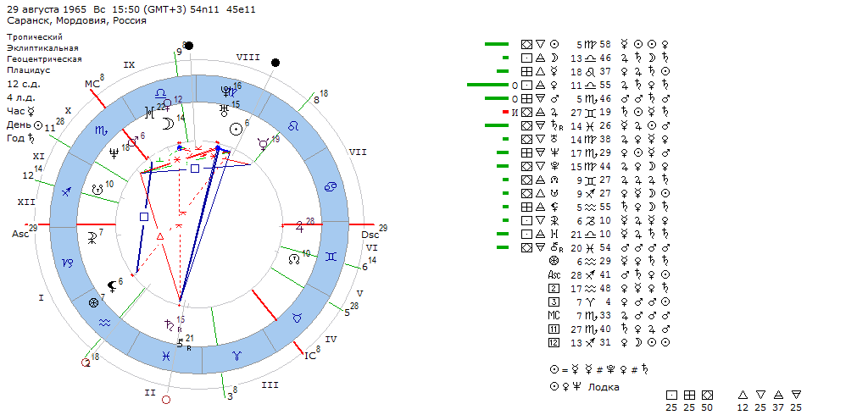Select the longest green bar beside Venus
The width and height of the screenshot is (868, 415).
click(x=487, y=85)
